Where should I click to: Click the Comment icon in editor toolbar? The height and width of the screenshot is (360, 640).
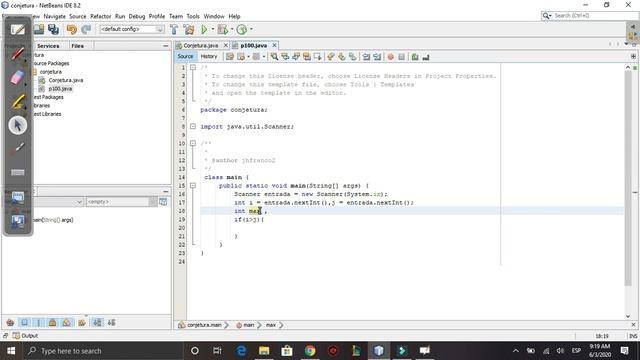pyautogui.click(x=415, y=57)
